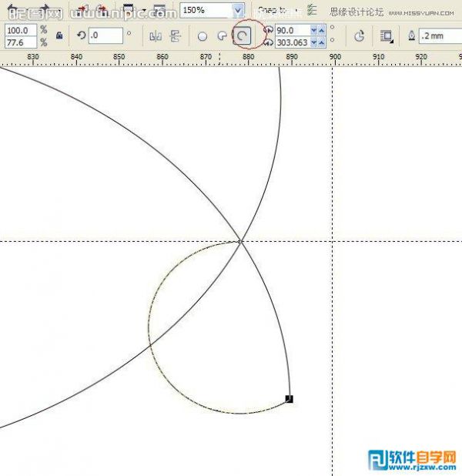Expand the zoom level dropdown arrow
Viewport: 462px width, 476px height.
238,10
